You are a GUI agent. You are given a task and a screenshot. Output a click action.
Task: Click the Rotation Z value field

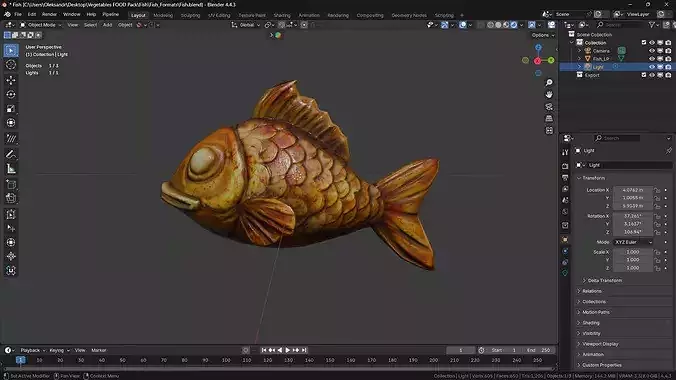[633, 232]
